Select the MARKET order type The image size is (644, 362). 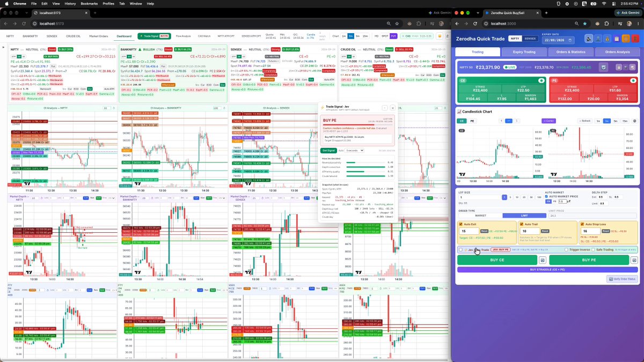[480, 216]
